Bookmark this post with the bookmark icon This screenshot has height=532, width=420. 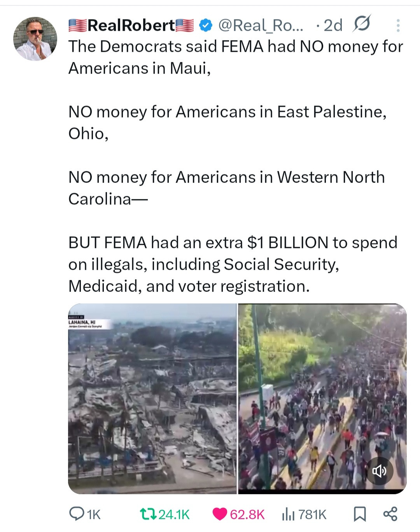(x=360, y=514)
